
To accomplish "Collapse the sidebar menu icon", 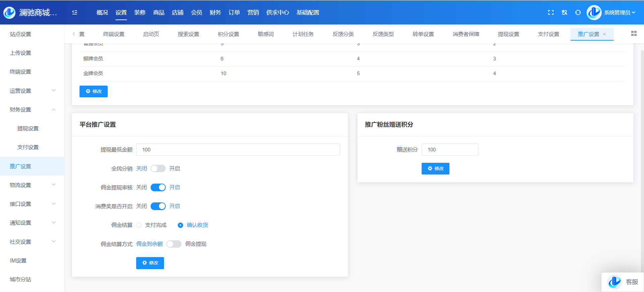I will coord(75,12).
